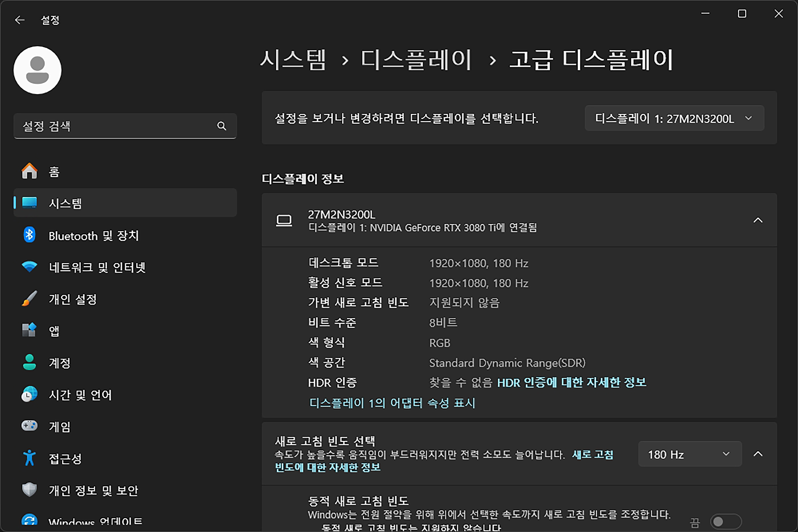Screen dimensions: 798x532
Task: Go to 디스플레이 in the breadcrumb
Action: click(416, 60)
